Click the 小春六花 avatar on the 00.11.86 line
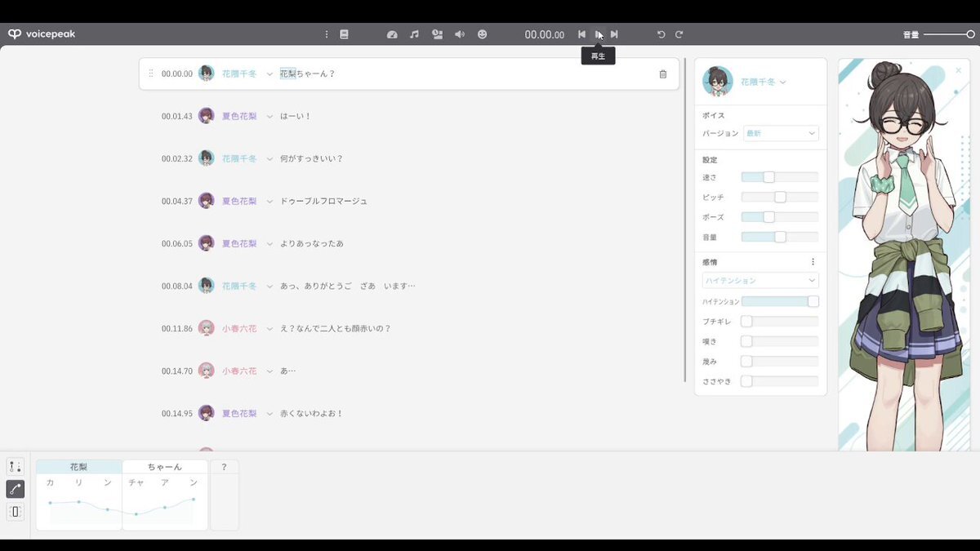Viewport: 980px width, 551px height. click(206, 328)
